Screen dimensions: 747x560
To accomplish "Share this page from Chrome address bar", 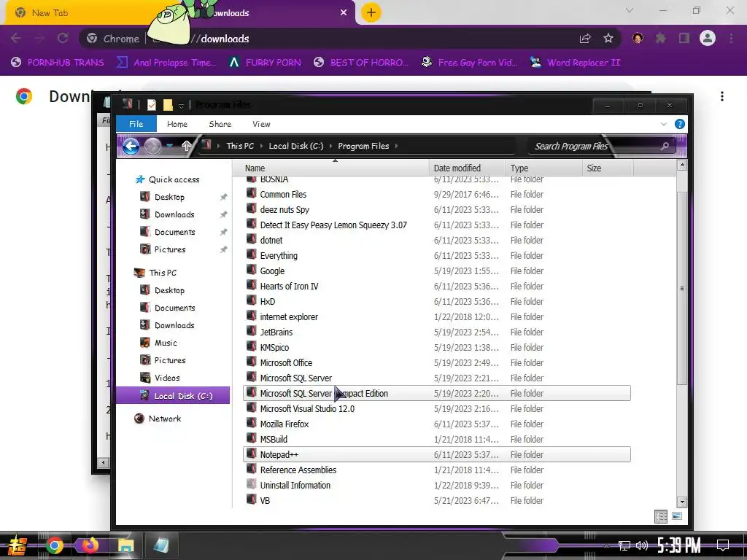I will click(x=585, y=39).
